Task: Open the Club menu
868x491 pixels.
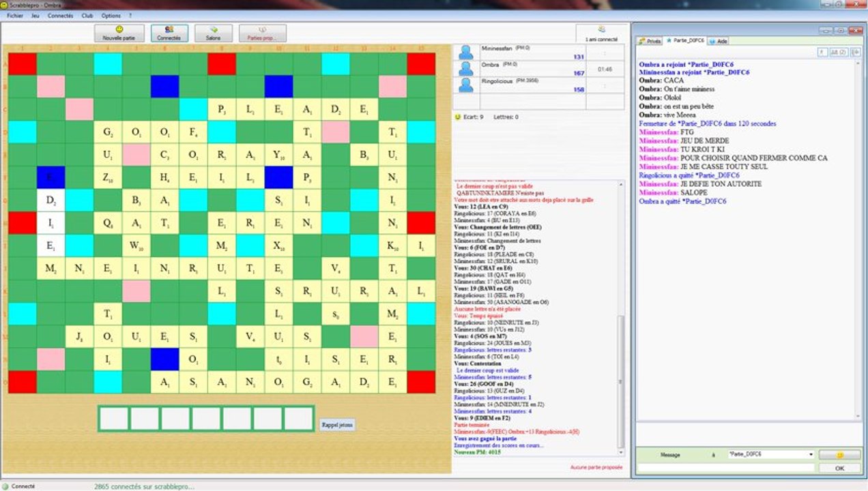Action: 87,15
